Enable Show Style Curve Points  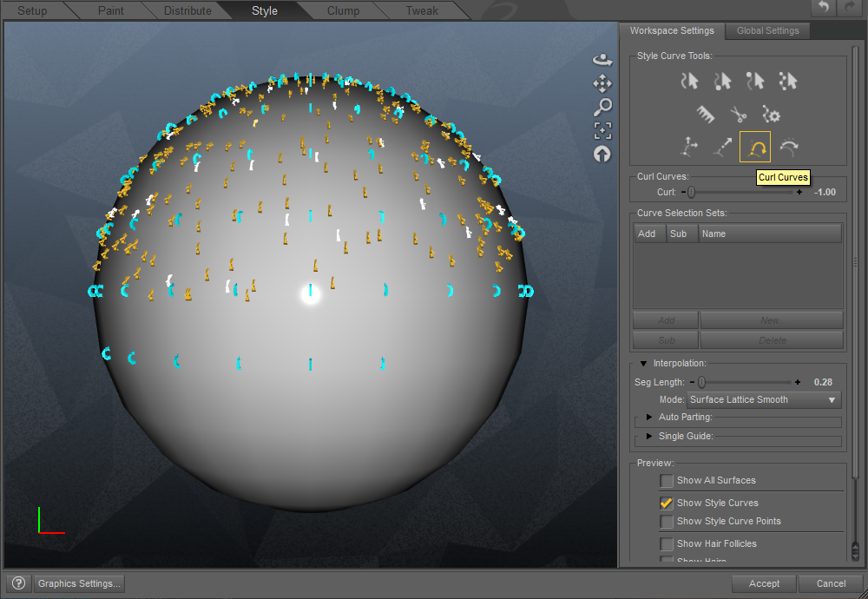coord(667,522)
